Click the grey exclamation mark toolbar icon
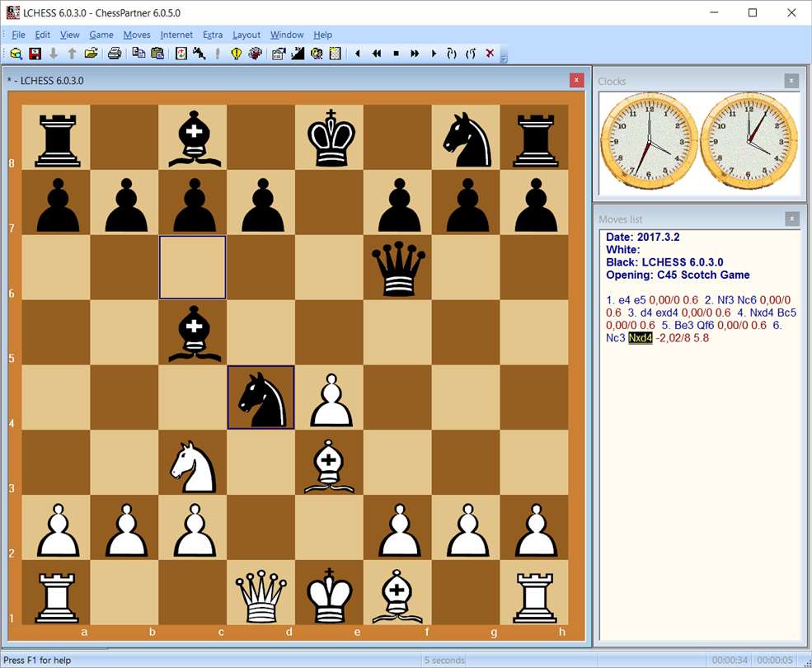This screenshot has height=668, width=812. [x=218, y=54]
